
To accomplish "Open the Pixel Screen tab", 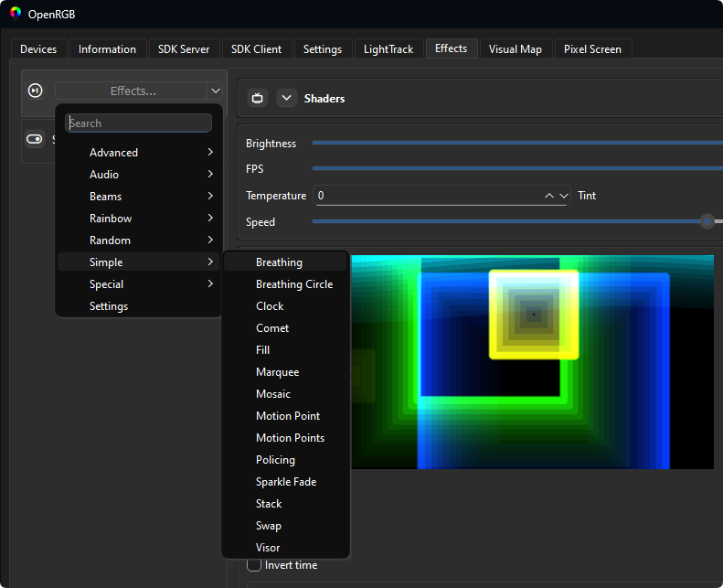I will (592, 48).
